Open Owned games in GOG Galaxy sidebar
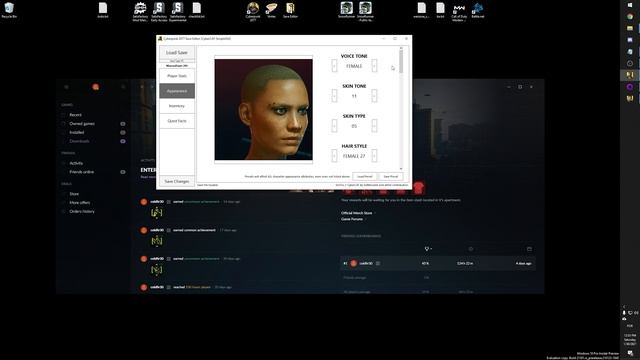This screenshot has height=360, width=640. [x=82, y=124]
